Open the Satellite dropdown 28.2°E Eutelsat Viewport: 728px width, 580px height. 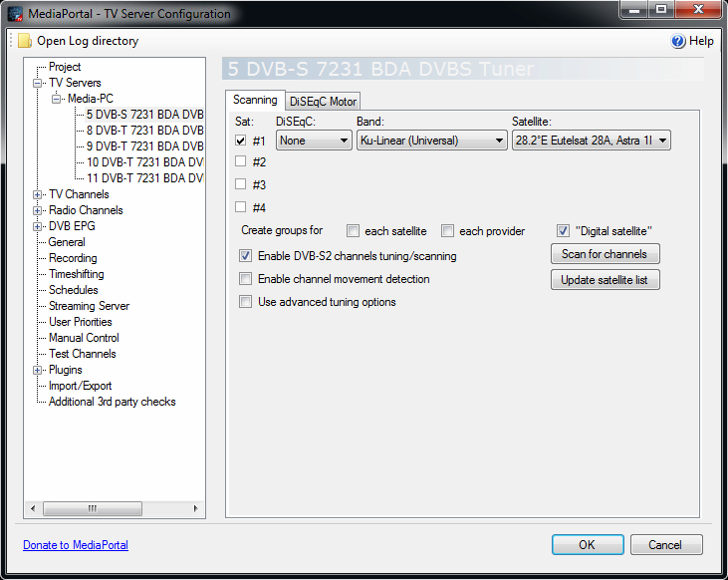(x=591, y=141)
